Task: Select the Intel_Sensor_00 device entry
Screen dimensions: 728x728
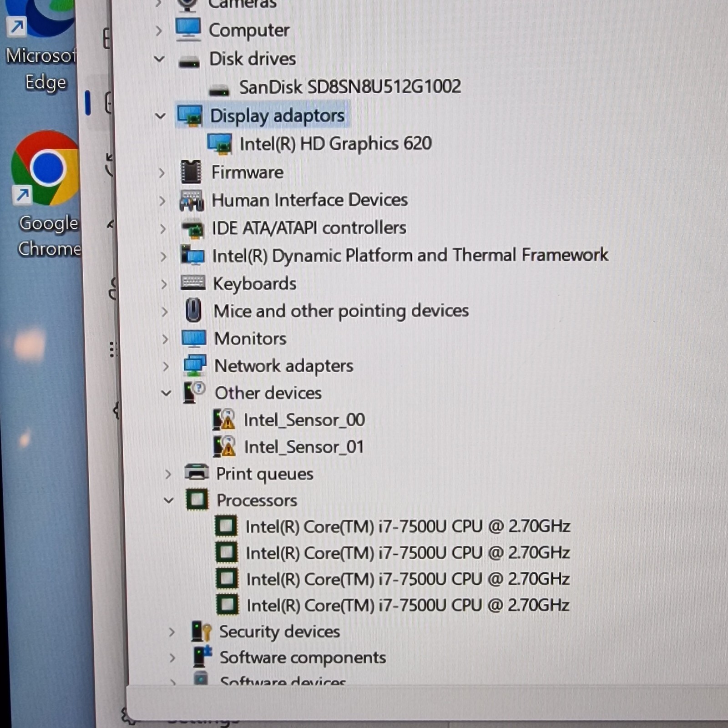Action: (x=304, y=420)
